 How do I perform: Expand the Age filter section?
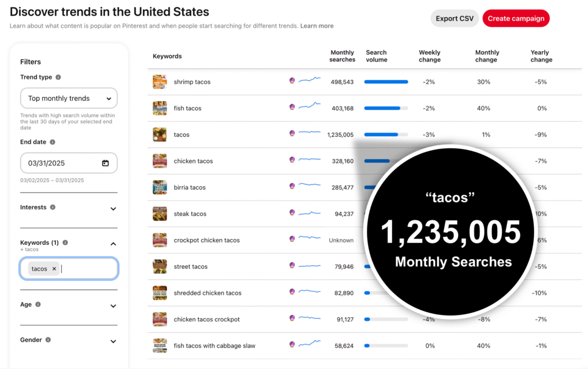pos(113,306)
